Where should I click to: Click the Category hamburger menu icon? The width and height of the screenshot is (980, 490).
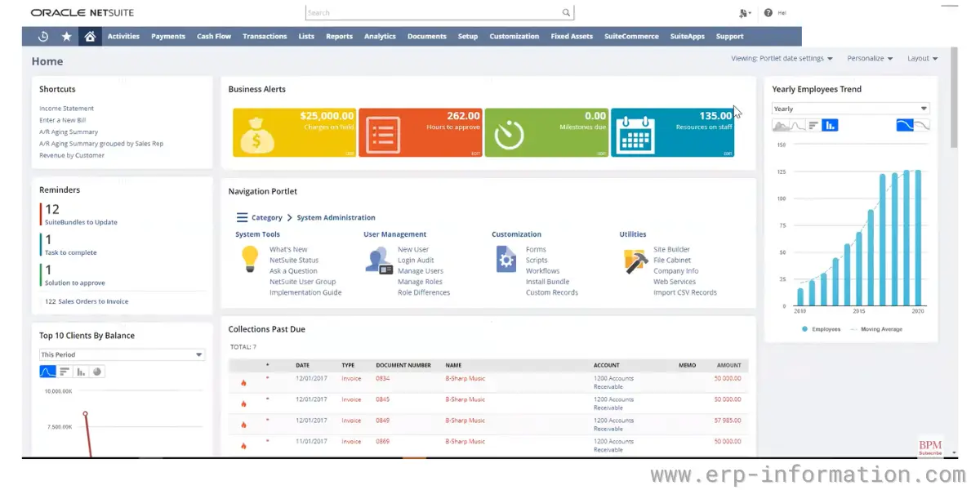click(x=242, y=218)
